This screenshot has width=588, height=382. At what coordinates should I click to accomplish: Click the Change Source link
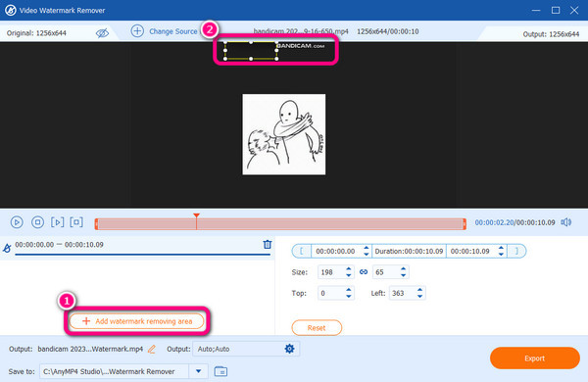[x=172, y=31]
